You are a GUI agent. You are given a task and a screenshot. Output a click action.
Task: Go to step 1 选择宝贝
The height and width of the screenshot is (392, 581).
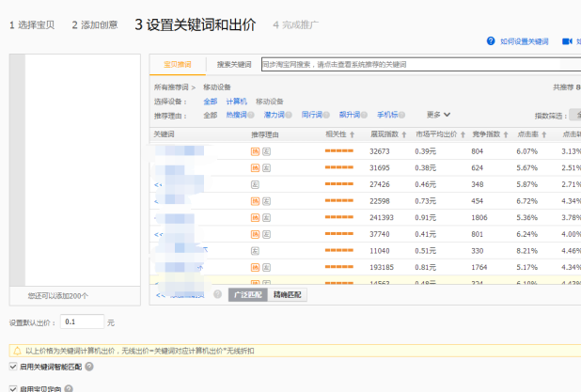[x=32, y=24]
